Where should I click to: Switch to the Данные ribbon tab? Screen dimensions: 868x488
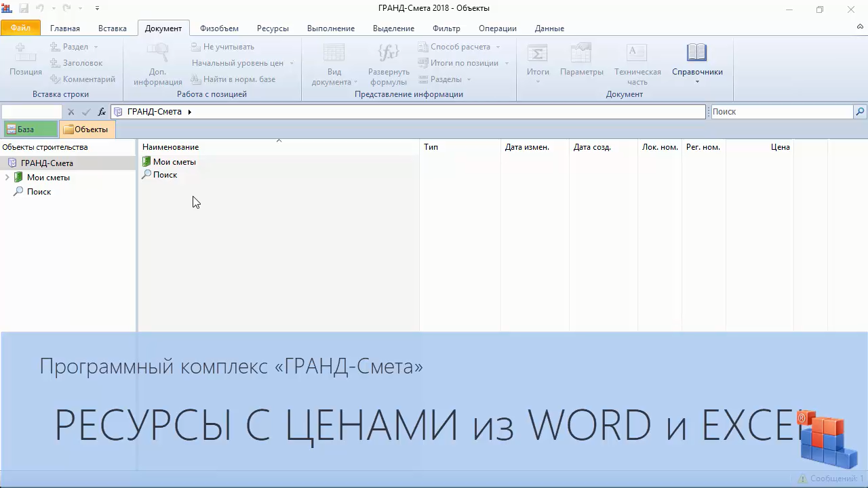coord(549,28)
